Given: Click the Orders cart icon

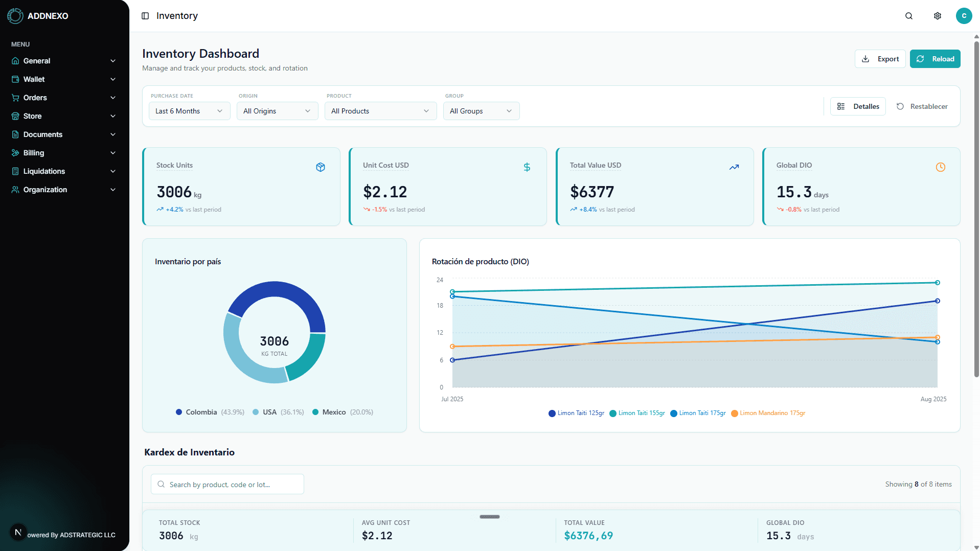Looking at the screenshot, I should click(15, 98).
